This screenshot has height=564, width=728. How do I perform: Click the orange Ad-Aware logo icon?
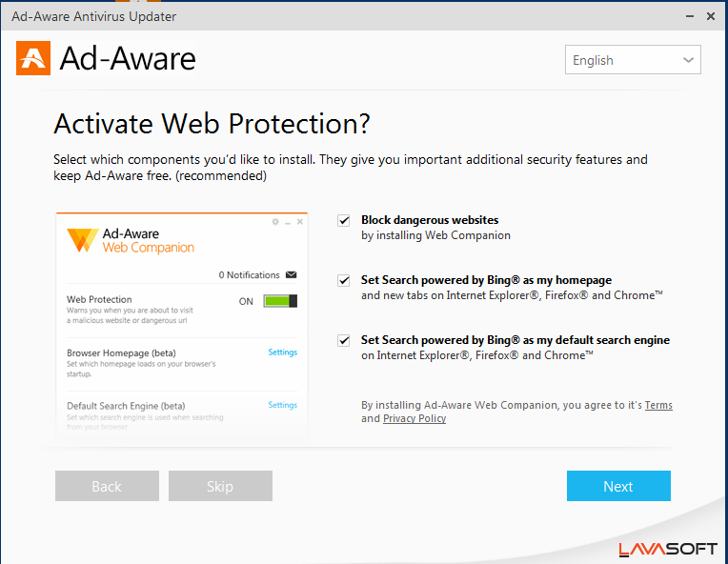pyautogui.click(x=33, y=59)
